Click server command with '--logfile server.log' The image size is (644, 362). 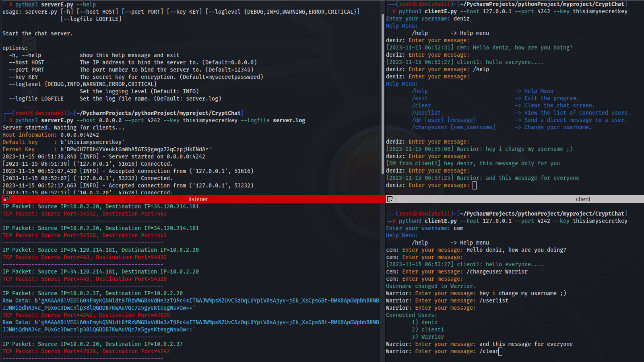point(160,121)
